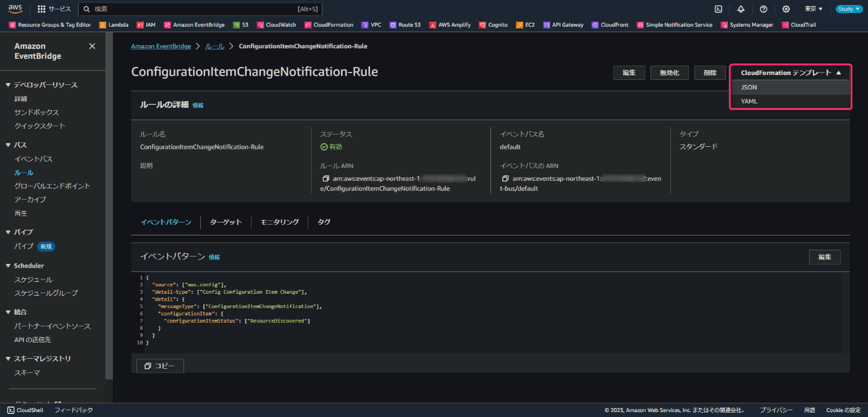Image resolution: width=868 pixels, height=417 pixels.
Task: Open EC2 favorite shortcut
Action: pos(525,25)
